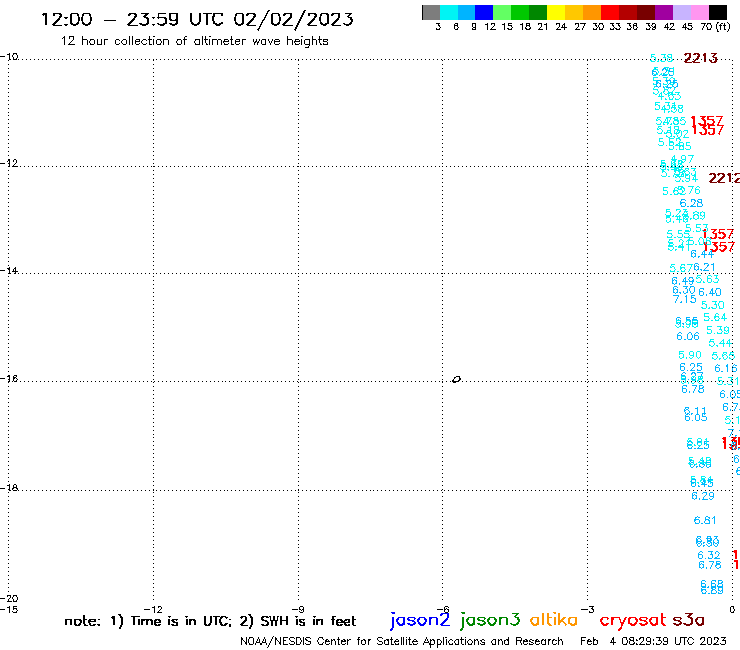Viewport: 740px width, 650px height.
Task: Click the small island outline near latitude -16
Action: click(456, 379)
